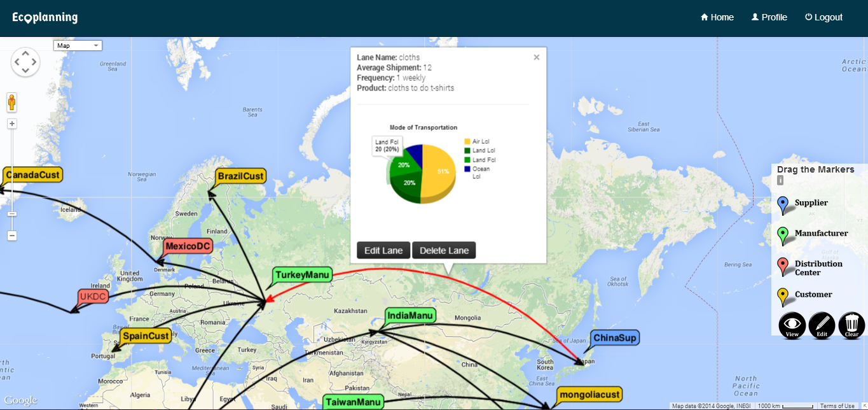The height and width of the screenshot is (410, 868).
Task: Click the trash Clear icon
Action: 851,325
